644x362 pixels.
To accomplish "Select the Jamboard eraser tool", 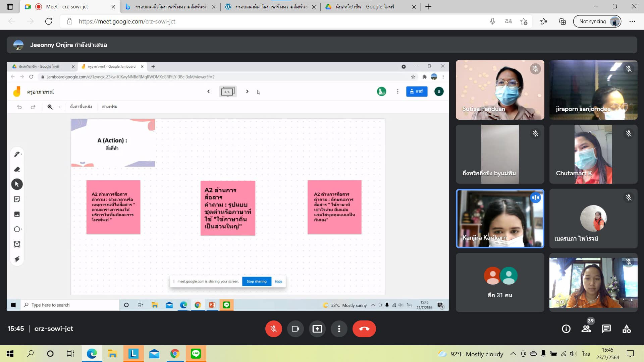I will (17, 169).
